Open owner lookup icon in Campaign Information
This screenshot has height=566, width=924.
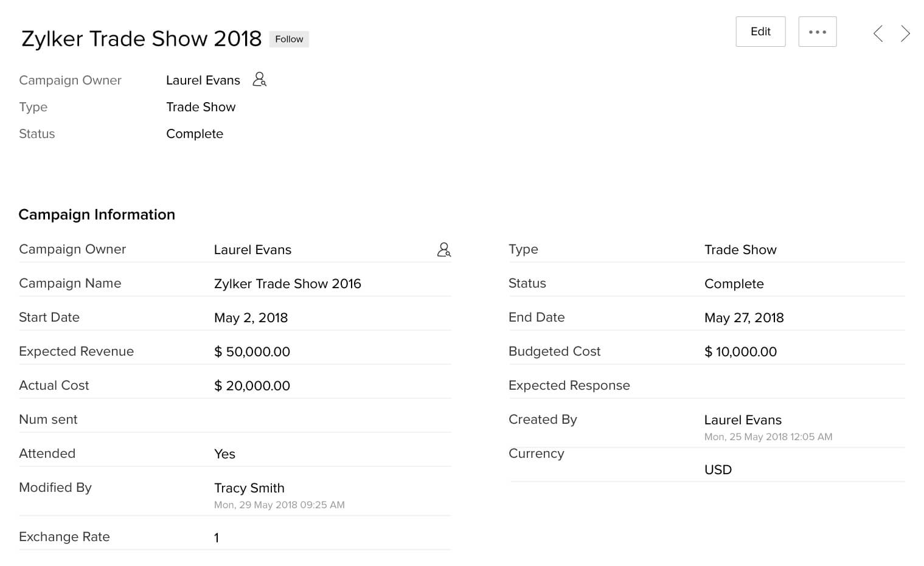(x=444, y=249)
